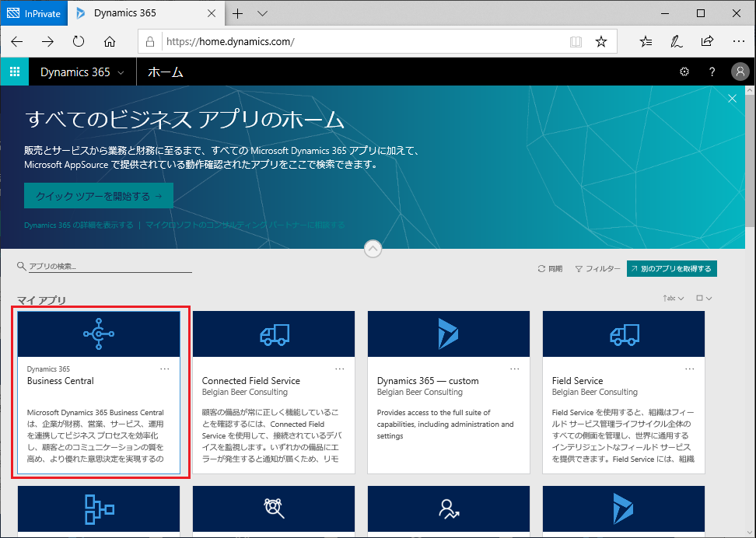Add notes with the pen icon
This screenshot has width=756, height=538.
[677, 42]
